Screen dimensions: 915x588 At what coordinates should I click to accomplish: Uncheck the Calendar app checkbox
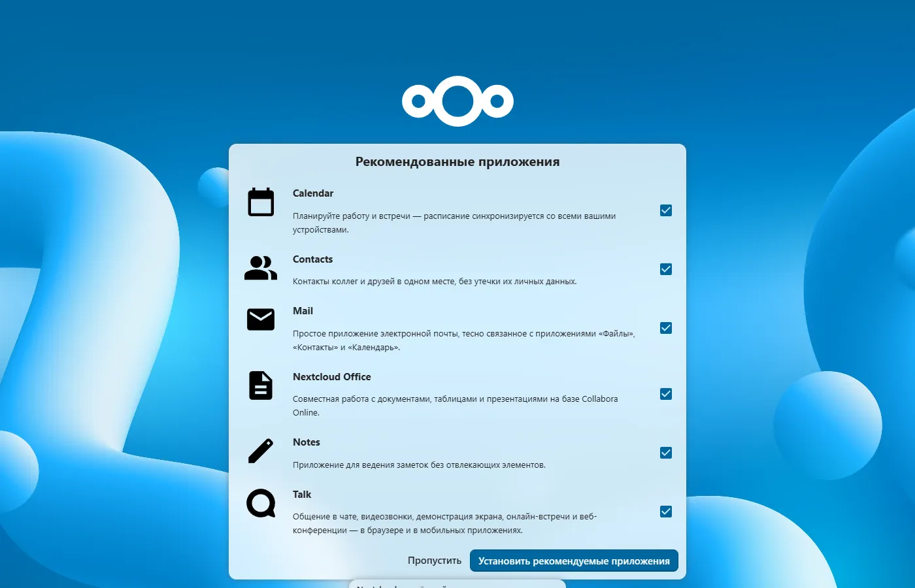coord(666,210)
